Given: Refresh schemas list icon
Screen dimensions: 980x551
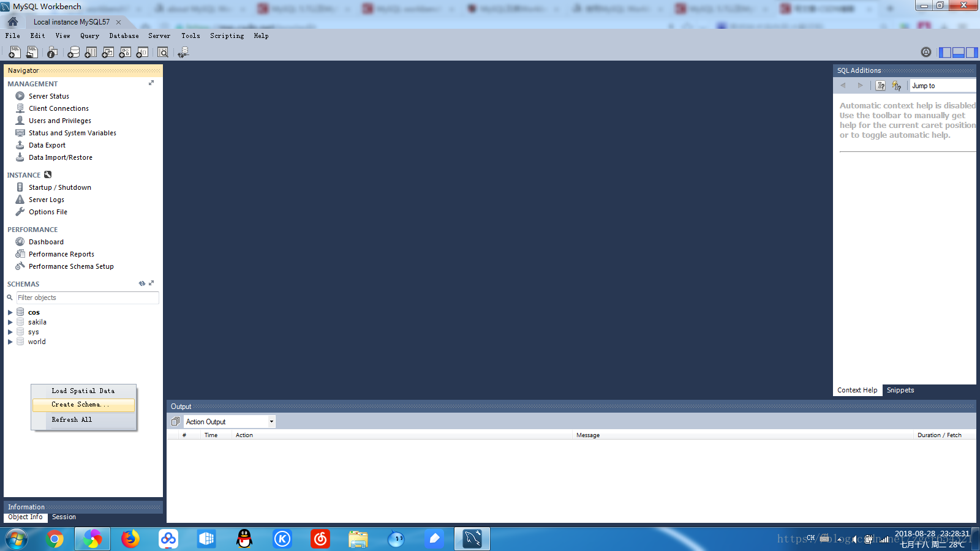Looking at the screenshot, I should [142, 283].
